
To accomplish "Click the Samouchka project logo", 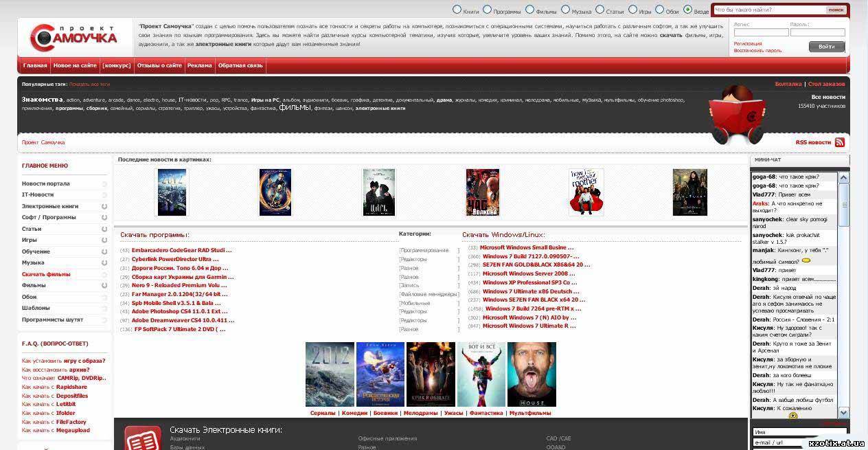I will 73,37.
